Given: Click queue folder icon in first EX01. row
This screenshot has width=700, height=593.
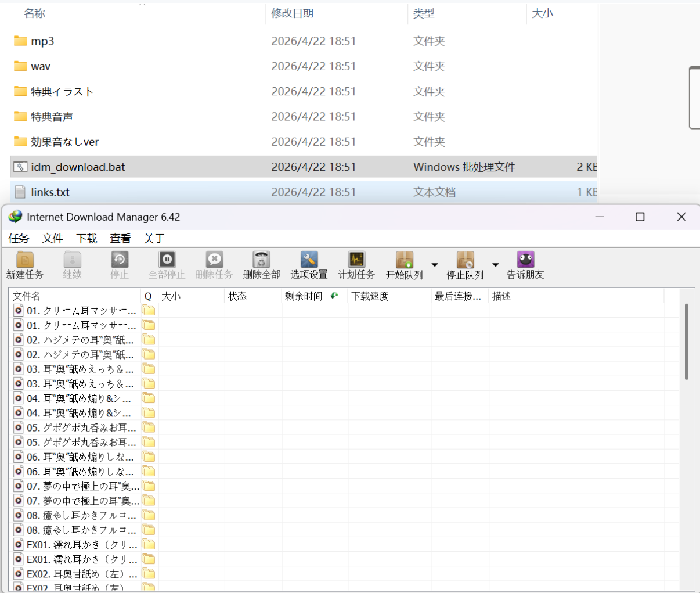Looking at the screenshot, I should [149, 544].
